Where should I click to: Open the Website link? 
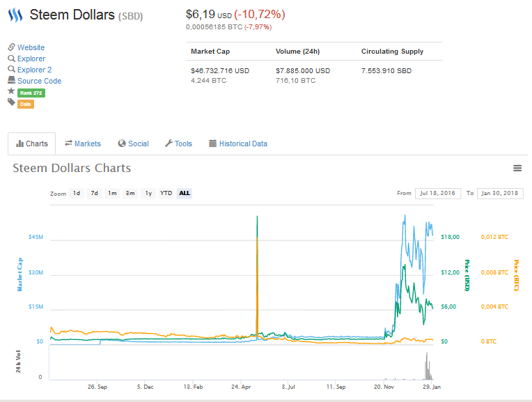(31, 47)
